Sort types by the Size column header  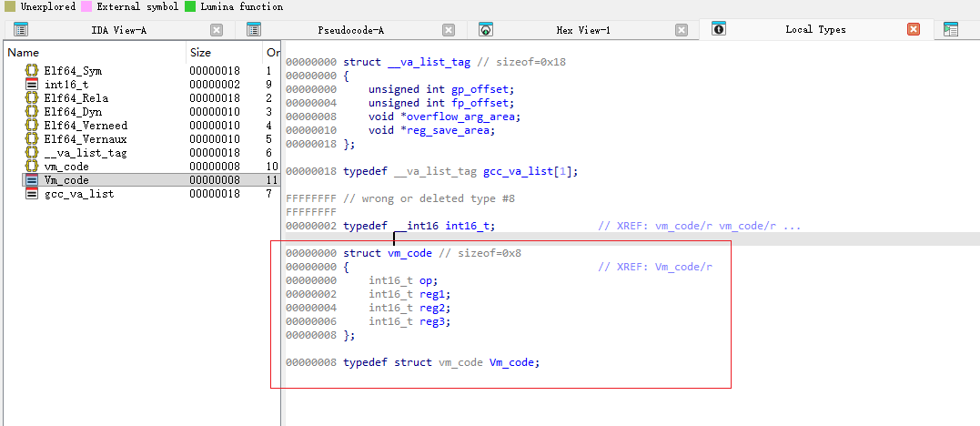click(x=200, y=53)
